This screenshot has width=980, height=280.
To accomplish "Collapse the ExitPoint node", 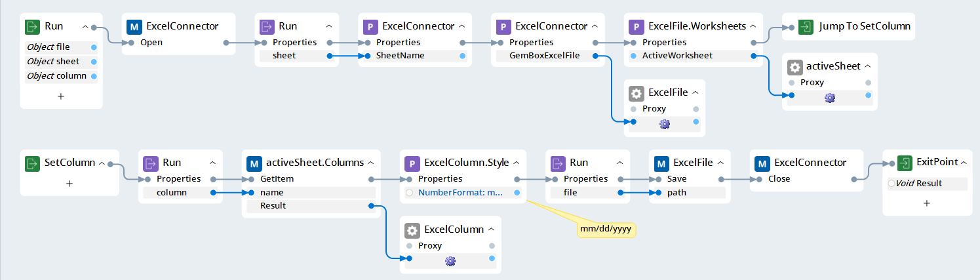I will [964, 163].
